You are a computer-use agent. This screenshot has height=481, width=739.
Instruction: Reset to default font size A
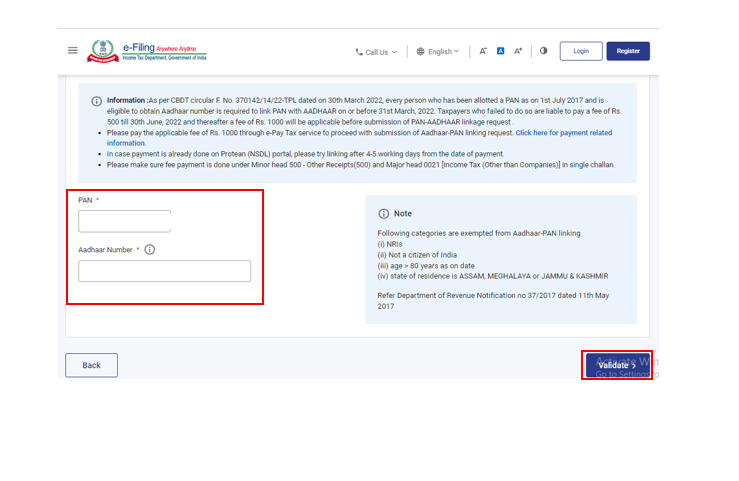click(x=500, y=51)
